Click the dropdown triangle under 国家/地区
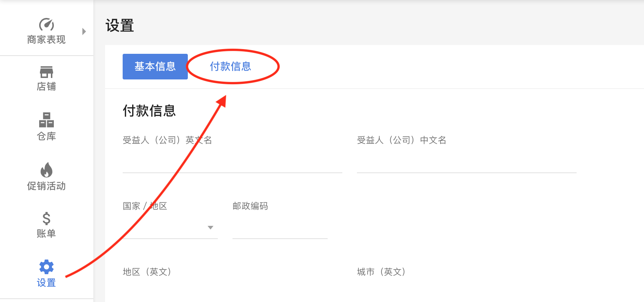Viewport: 644px width, 302px height. 211,227
